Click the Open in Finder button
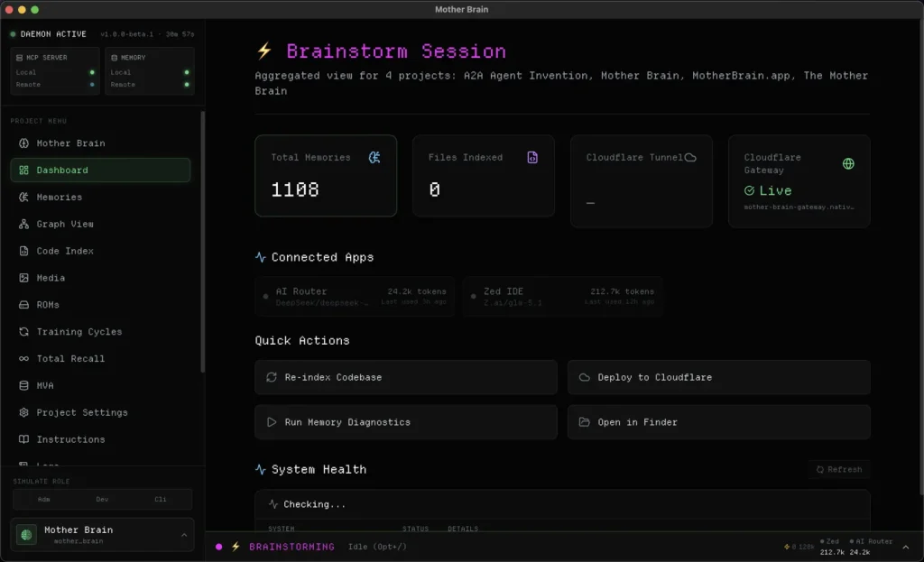Image resolution: width=924 pixels, height=562 pixels. point(719,422)
